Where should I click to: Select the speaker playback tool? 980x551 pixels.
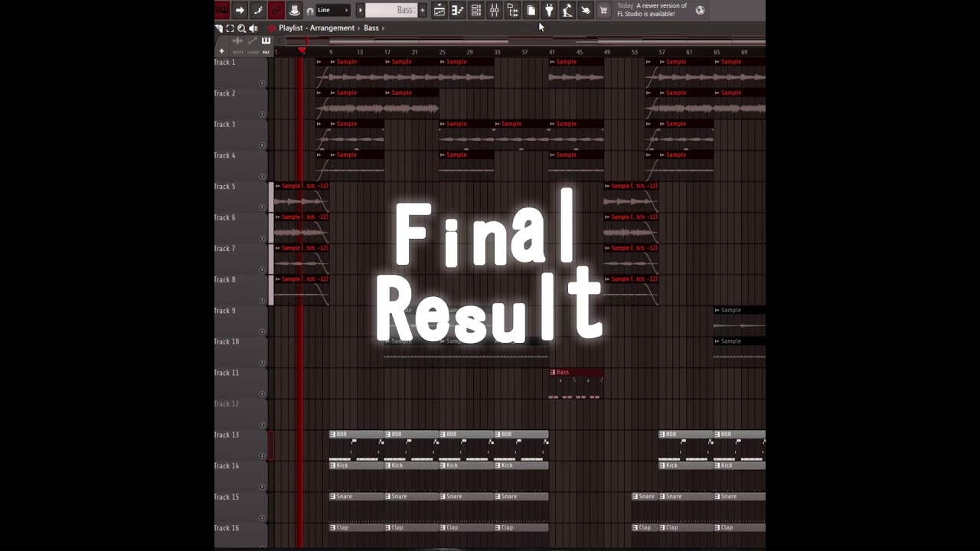pos(253,28)
